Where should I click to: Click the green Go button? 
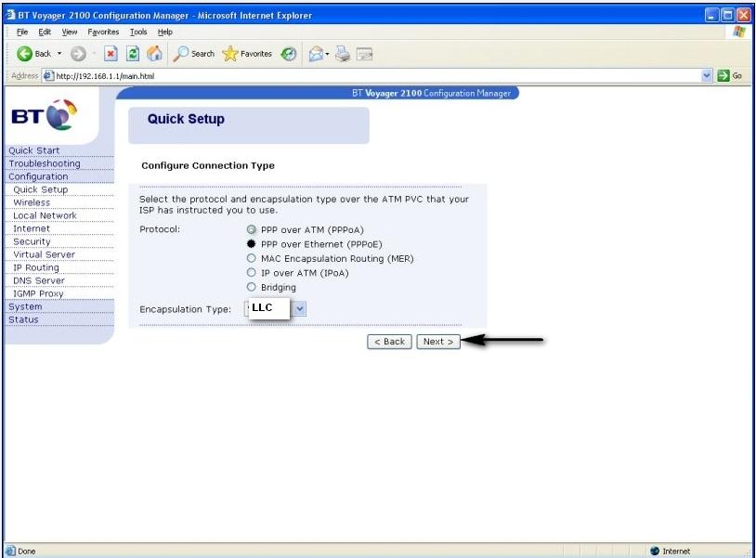(x=729, y=75)
